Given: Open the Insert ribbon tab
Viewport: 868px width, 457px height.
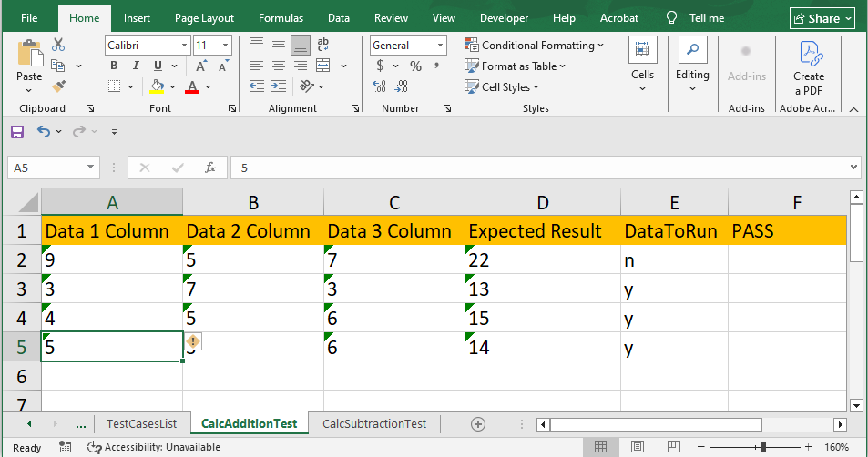Looking at the screenshot, I should pyautogui.click(x=137, y=18).
